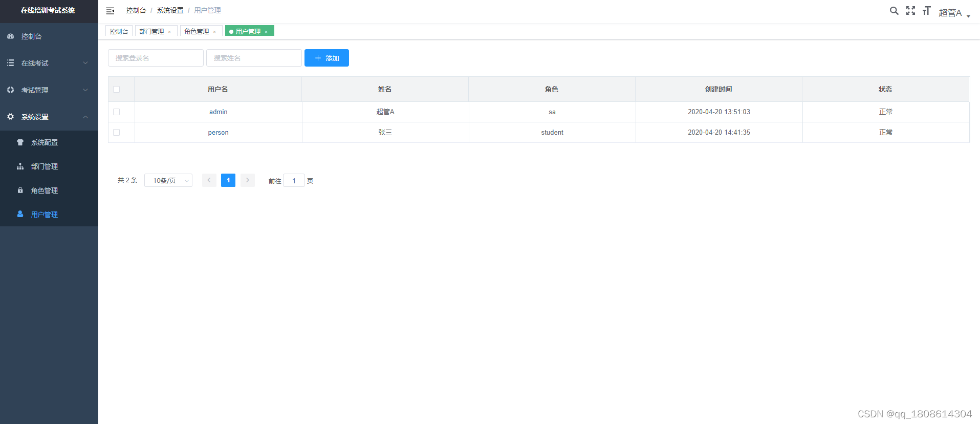Select the 用户管理 tab

coord(248,31)
